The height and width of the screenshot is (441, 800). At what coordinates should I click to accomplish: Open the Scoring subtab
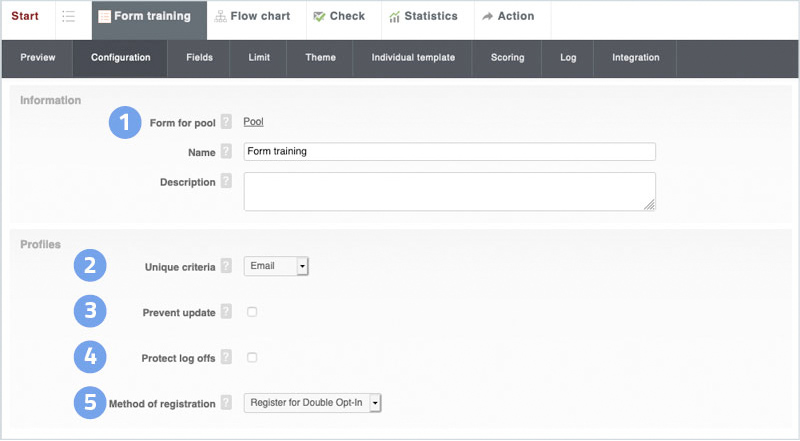507,58
